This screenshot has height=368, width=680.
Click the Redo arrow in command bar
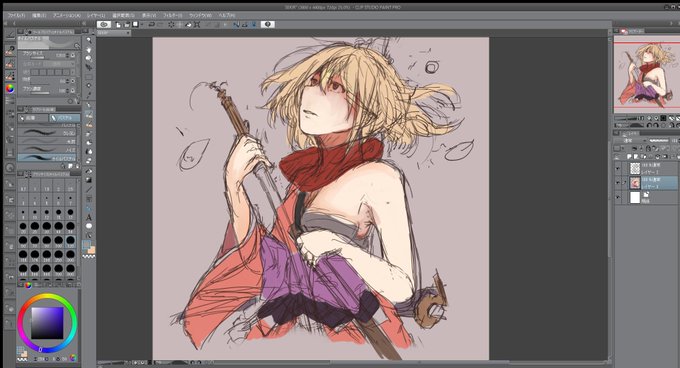(160, 25)
